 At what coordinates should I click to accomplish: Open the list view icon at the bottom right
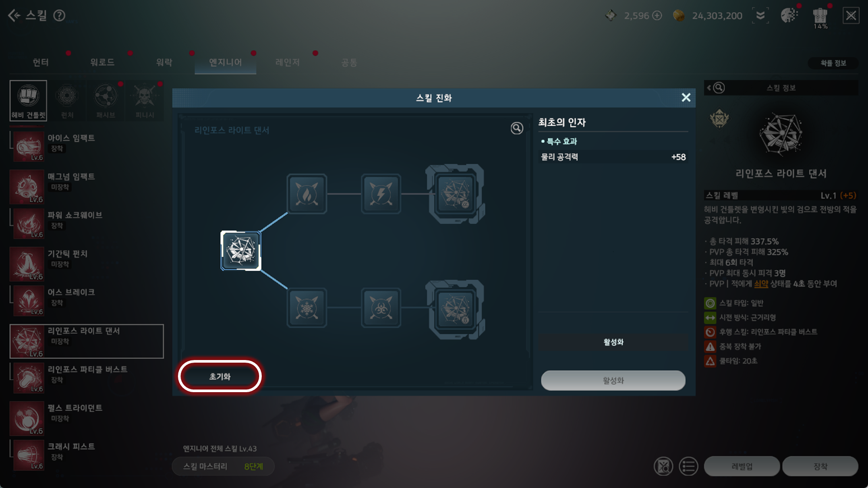click(688, 466)
